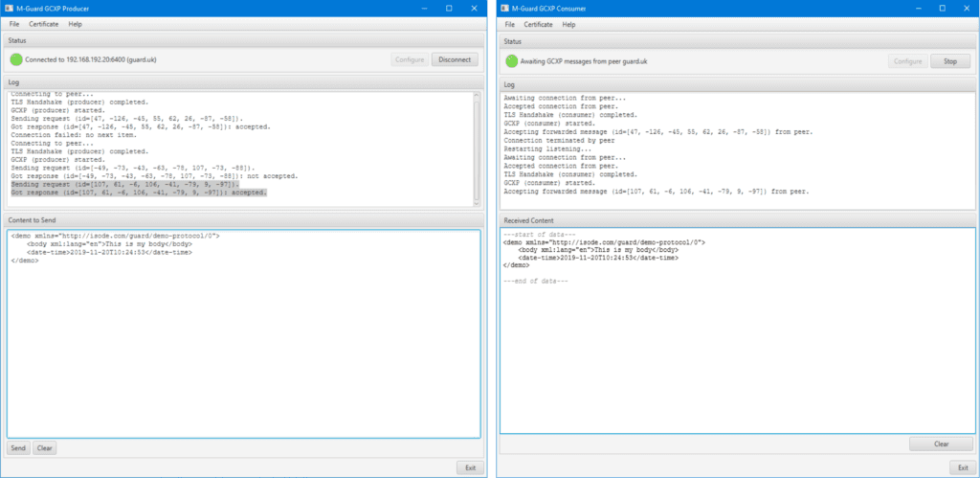Clear the Content to Send text
Image resolution: width=980 pixels, height=478 pixels.
[x=44, y=447]
